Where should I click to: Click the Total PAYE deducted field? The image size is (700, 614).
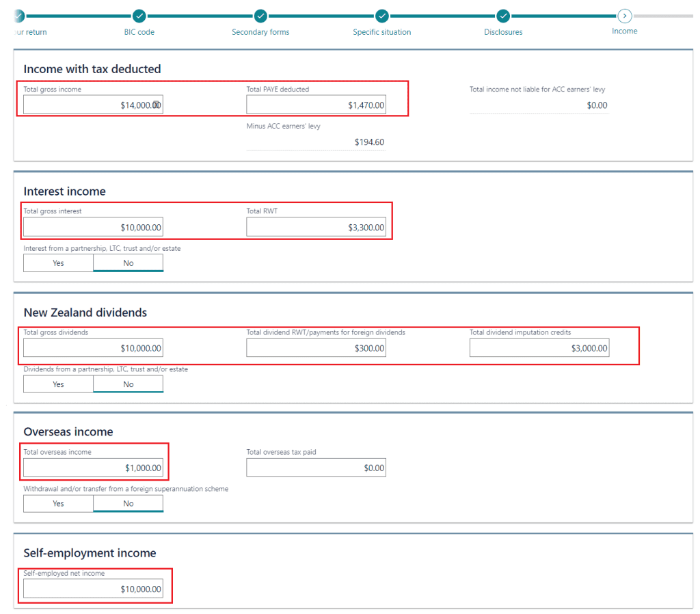point(316,105)
